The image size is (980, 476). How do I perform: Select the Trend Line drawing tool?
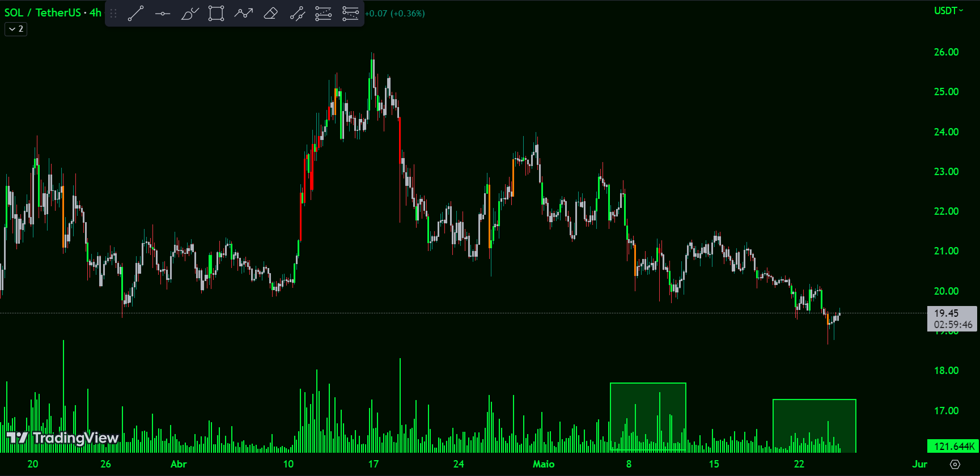click(135, 13)
